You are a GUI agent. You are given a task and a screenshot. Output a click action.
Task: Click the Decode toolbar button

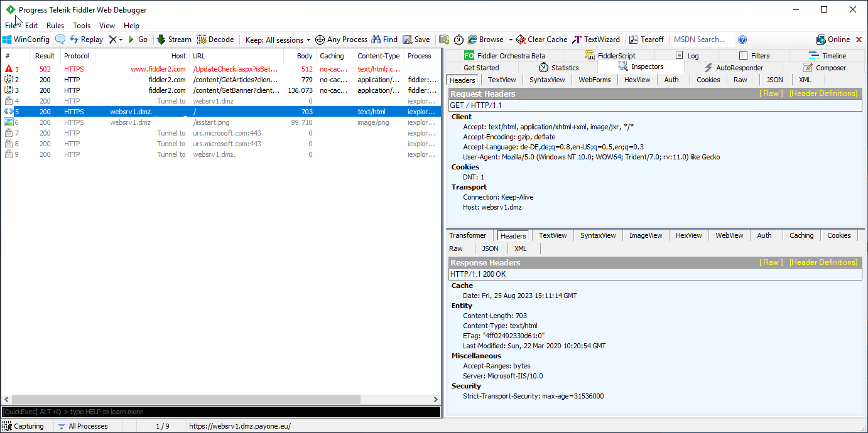pos(215,40)
